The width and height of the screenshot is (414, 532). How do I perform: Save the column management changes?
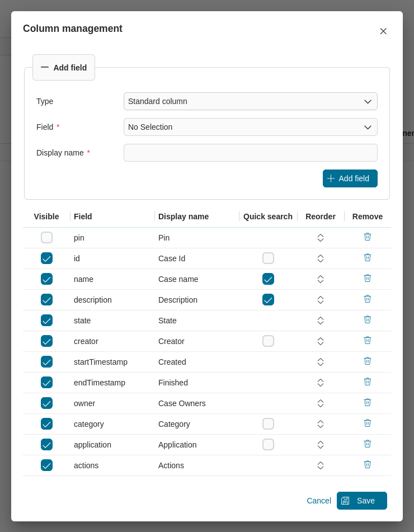click(x=361, y=501)
